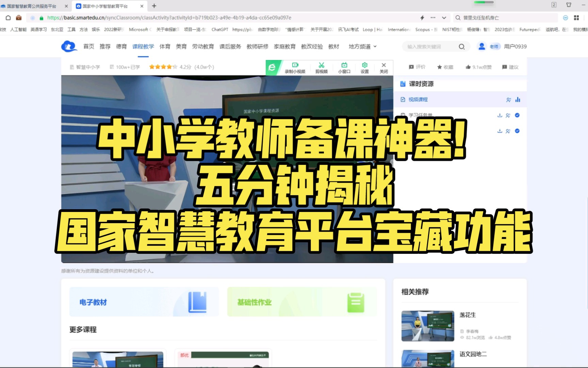Open the browser skin shirt icon
Screen dimensions: 588x368
(x=569, y=5)
